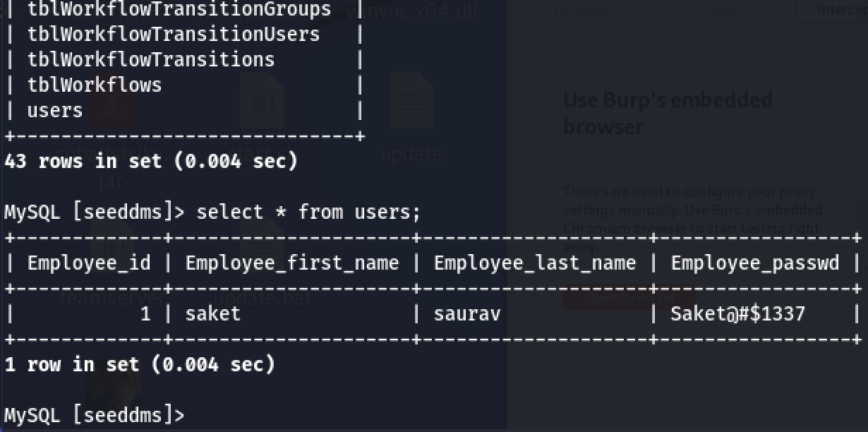Select the Saket@#$1337 password text
Viewport: 868px width, 432px height.
click(736, 313)
